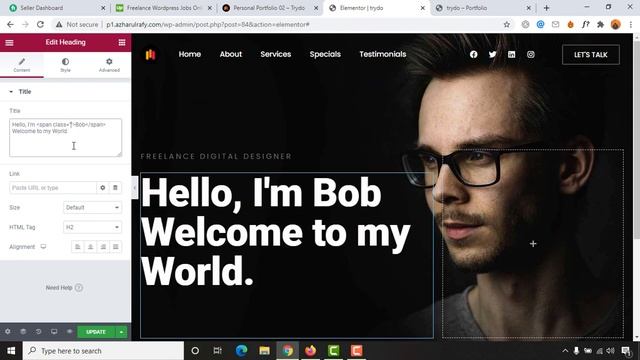Image resolution: width=640 pixels, height=360 pixels.
Task: Open the Chrome three-dot menu
Action: [631, 24]
